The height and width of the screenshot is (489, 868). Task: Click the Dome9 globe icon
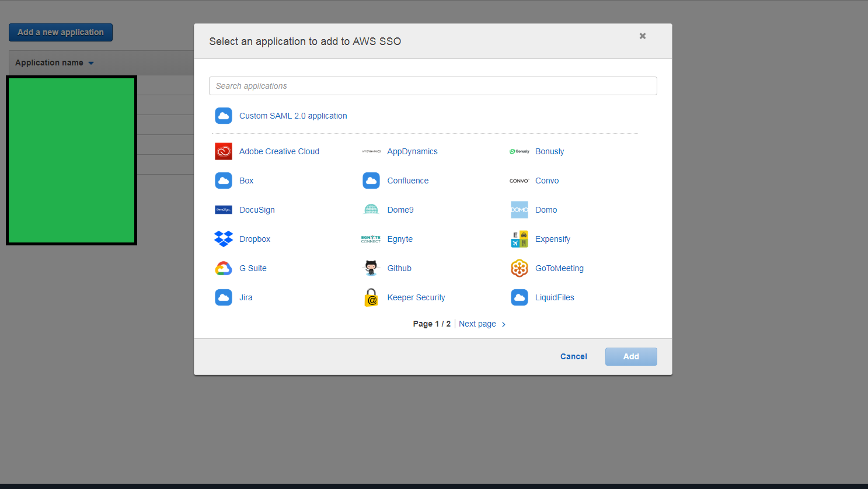pyautogui.click(x=371, y=210)
